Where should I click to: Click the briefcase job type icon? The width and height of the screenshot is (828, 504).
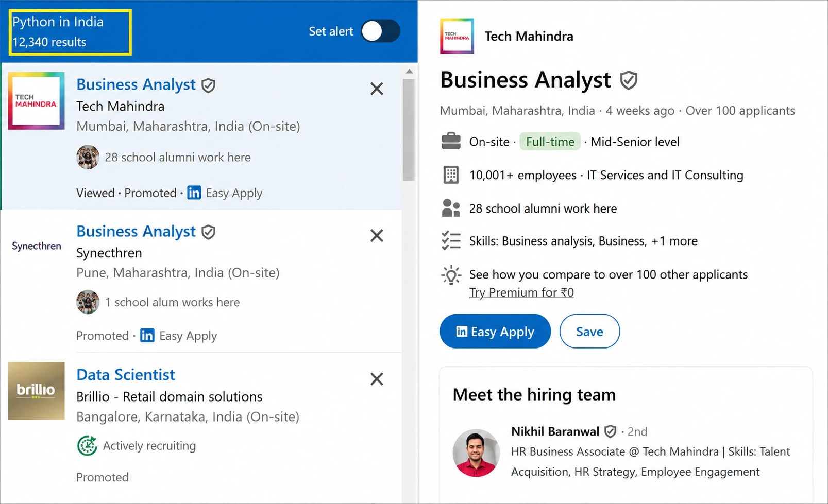tap(451, 141)
